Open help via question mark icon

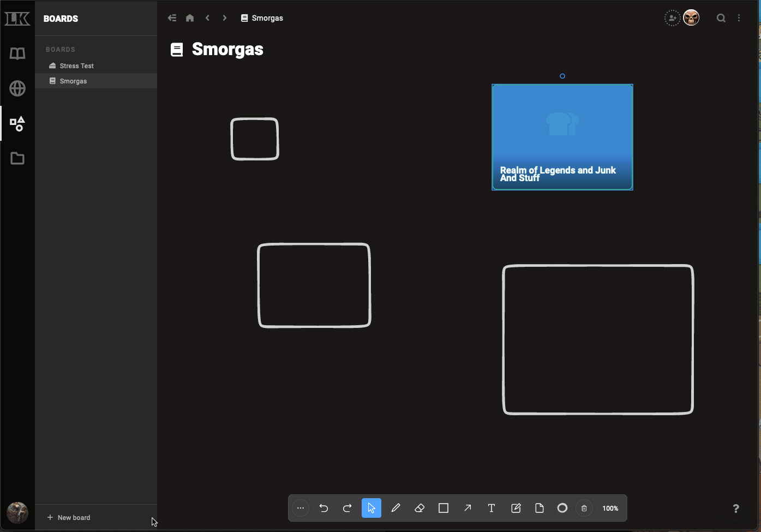[x=736, y=509]
